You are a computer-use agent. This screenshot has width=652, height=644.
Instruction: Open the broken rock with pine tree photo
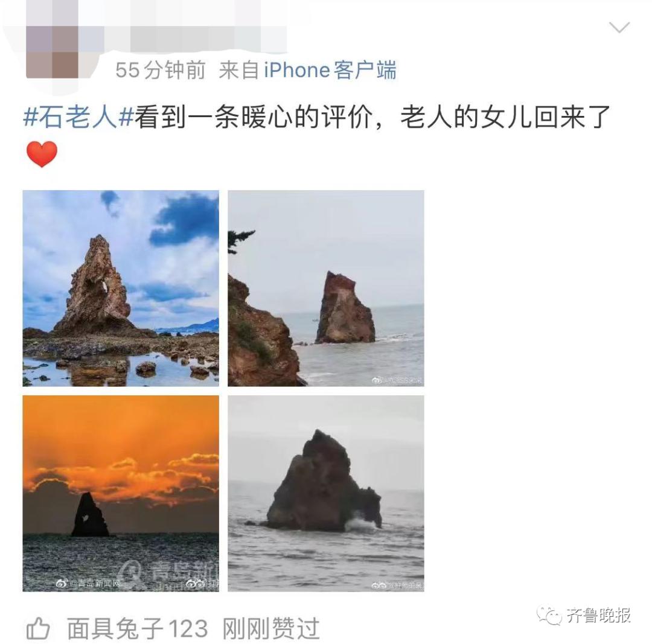(x=326, y=288)
